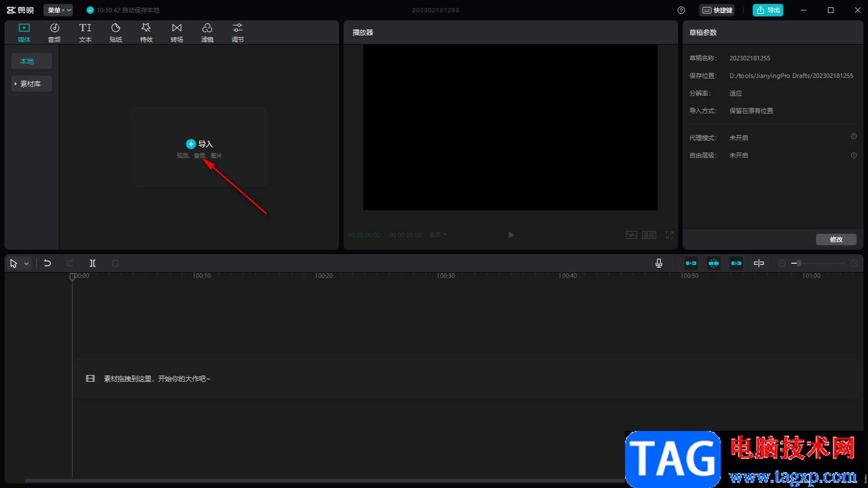Expand the pointer tool dropdown arrow

point(26,264)
